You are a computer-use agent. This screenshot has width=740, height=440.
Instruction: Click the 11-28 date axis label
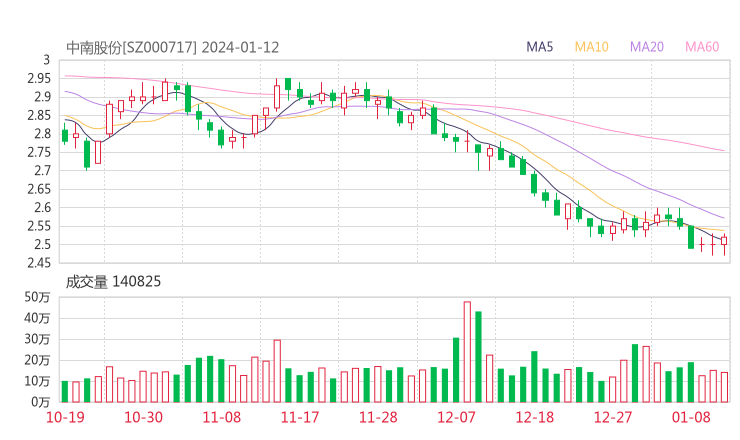[378, 417]
